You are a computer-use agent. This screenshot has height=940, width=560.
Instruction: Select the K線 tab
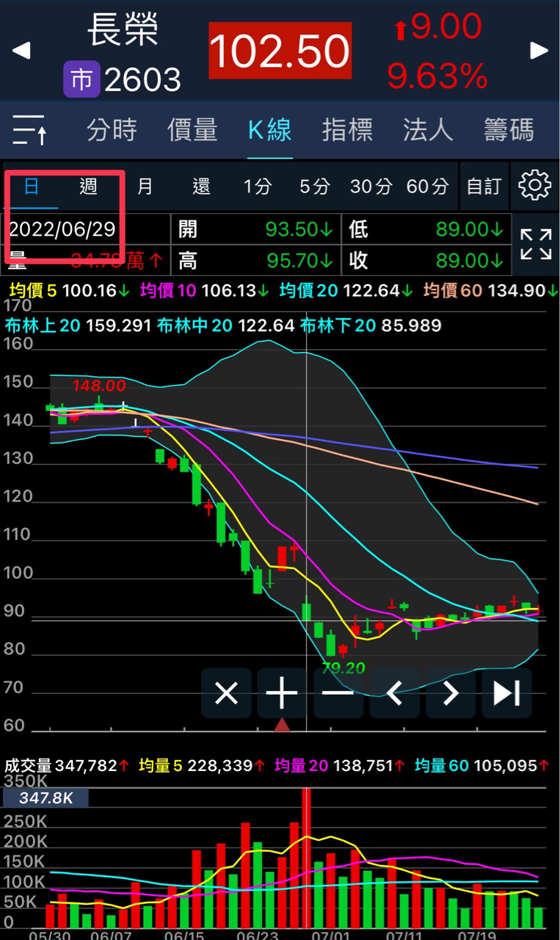[x=269, y=130]
